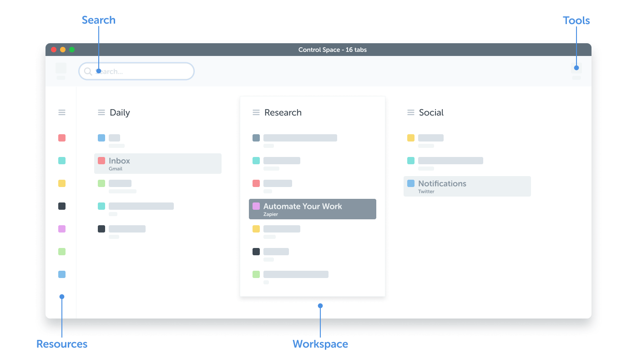Image resolution: width=637 pixels, height=364 pixels.
Task: Open the Social column hamburger menu
Action: (x=411, y=112)
